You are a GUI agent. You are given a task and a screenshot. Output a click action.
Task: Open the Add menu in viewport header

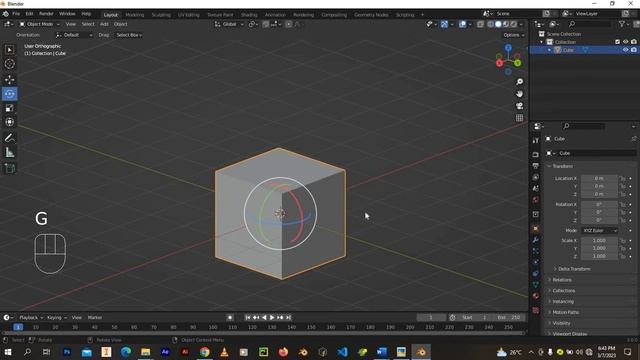point(104,24)
